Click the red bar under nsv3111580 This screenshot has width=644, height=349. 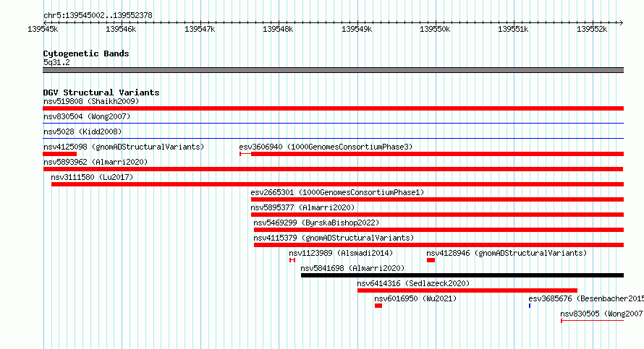338,184
